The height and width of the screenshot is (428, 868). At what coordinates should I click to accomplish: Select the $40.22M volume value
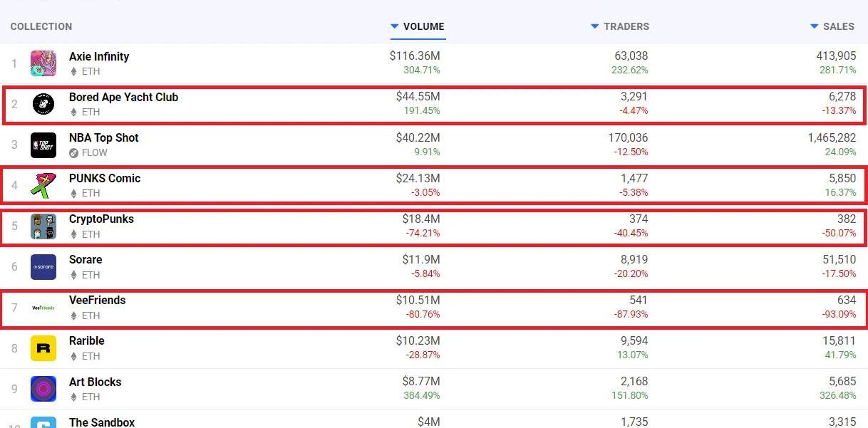point(418,137)
